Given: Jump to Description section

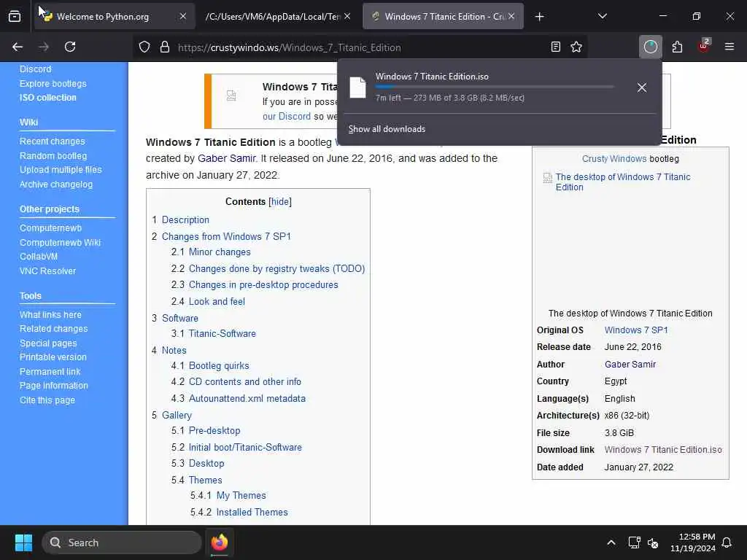Looking at the screenshot, I should point(185,220).
